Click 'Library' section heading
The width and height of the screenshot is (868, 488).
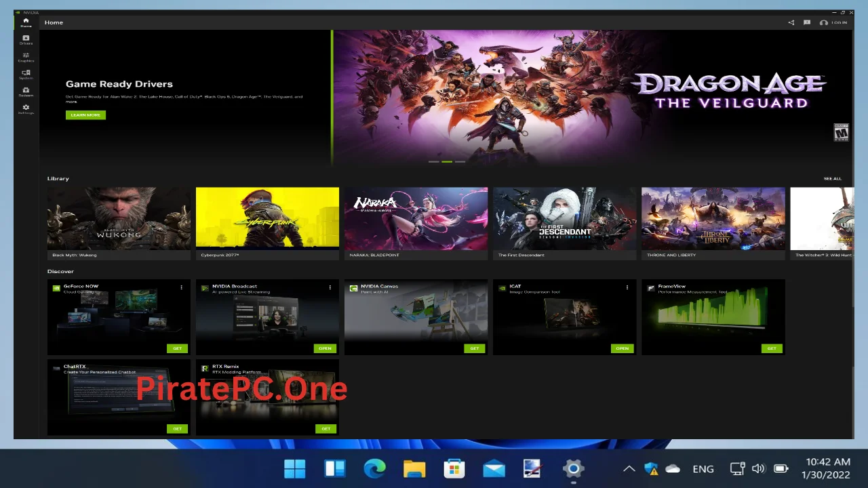tap(58, 179)
